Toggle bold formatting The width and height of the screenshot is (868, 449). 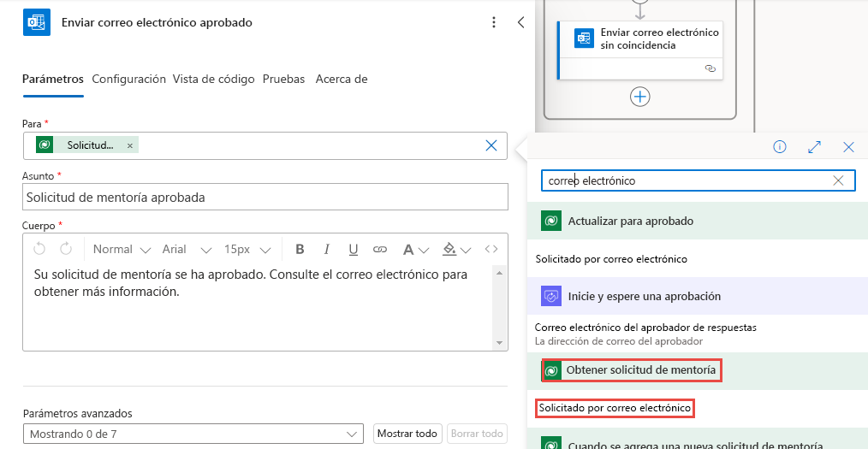coord(300,250)
